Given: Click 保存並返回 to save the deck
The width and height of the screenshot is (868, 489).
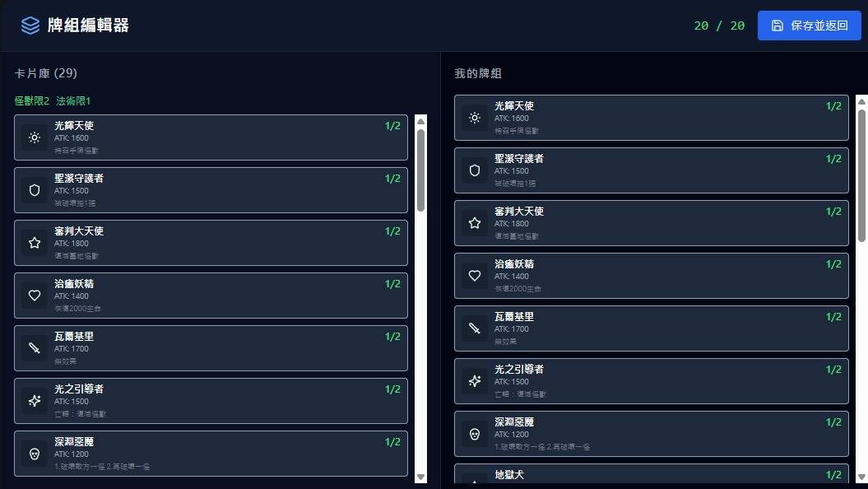Looking at the screenshot, I should point(809,26).
